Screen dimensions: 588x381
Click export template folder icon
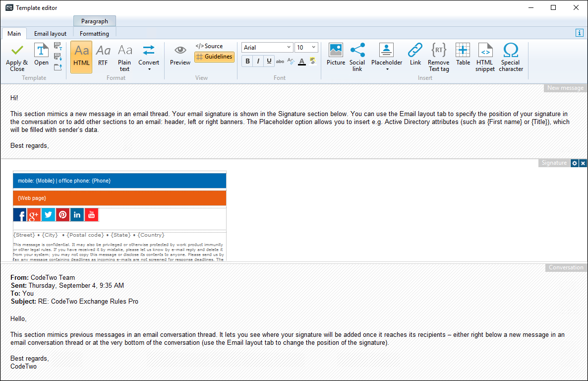[x=58, y=67]
